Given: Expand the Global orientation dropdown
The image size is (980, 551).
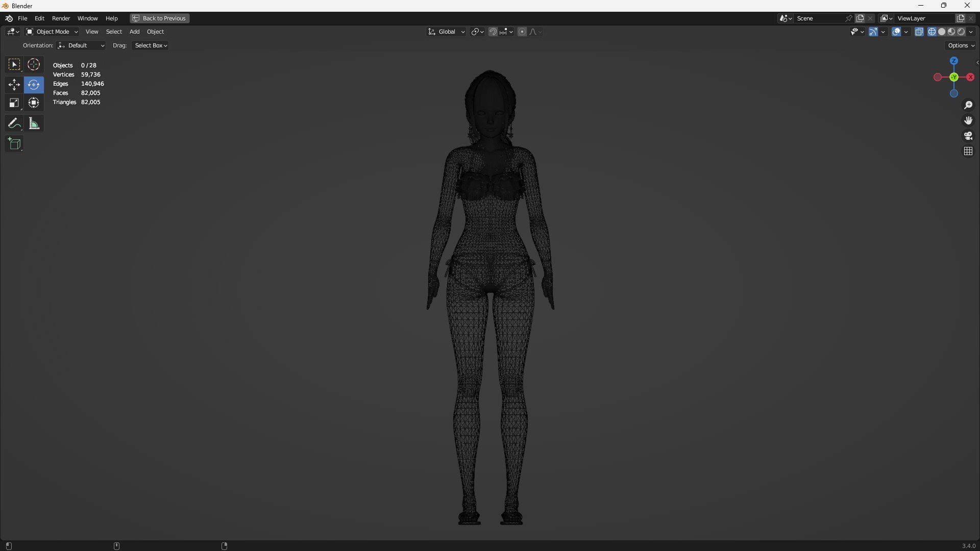Looking at the screenshot, I should tap(447, 32).
